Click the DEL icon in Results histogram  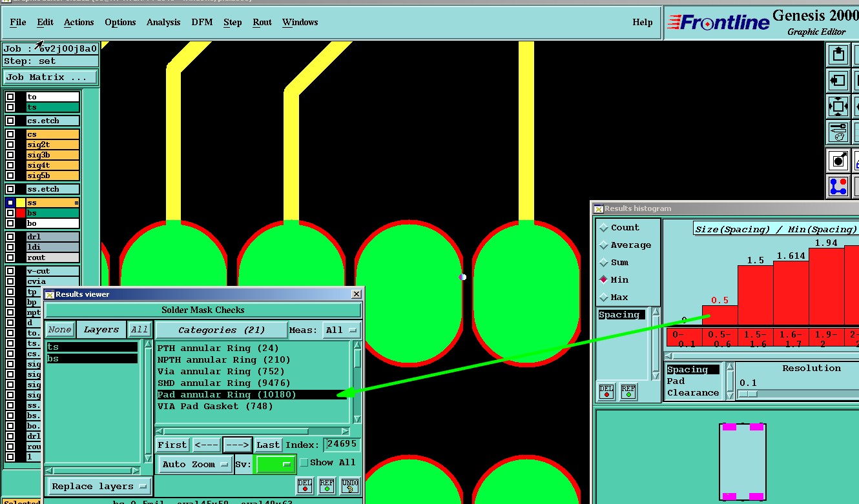pyautogui.click(x=606, y=392)
